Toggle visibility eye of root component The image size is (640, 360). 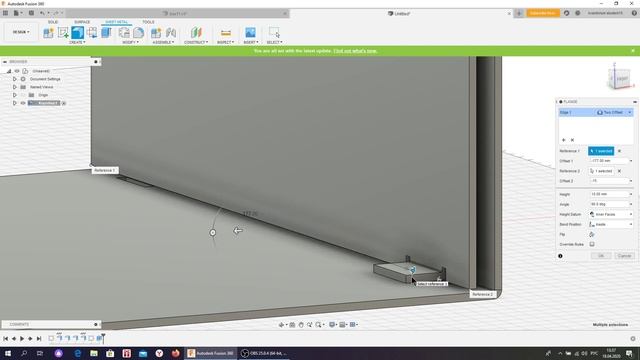[x=17, y=71]
